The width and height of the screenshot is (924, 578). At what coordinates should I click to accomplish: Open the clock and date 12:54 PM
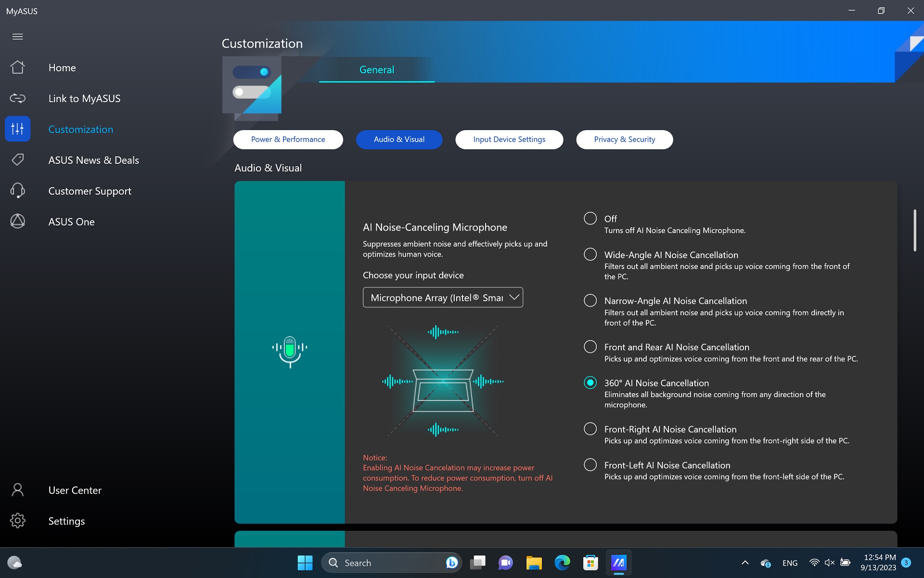(x=879, y=563)
